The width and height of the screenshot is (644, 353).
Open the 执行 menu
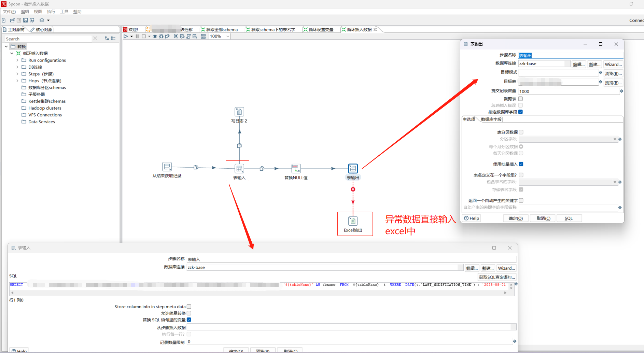[x=51, y=12]
